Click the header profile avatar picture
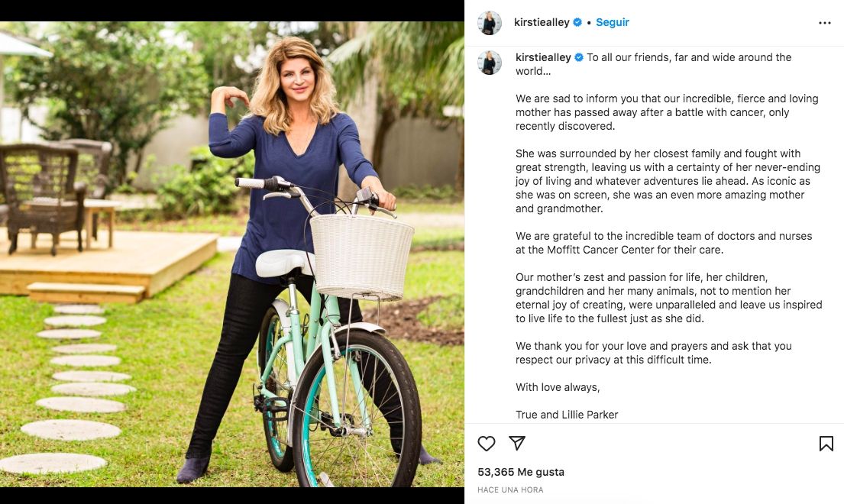 [x=490, y=23]
